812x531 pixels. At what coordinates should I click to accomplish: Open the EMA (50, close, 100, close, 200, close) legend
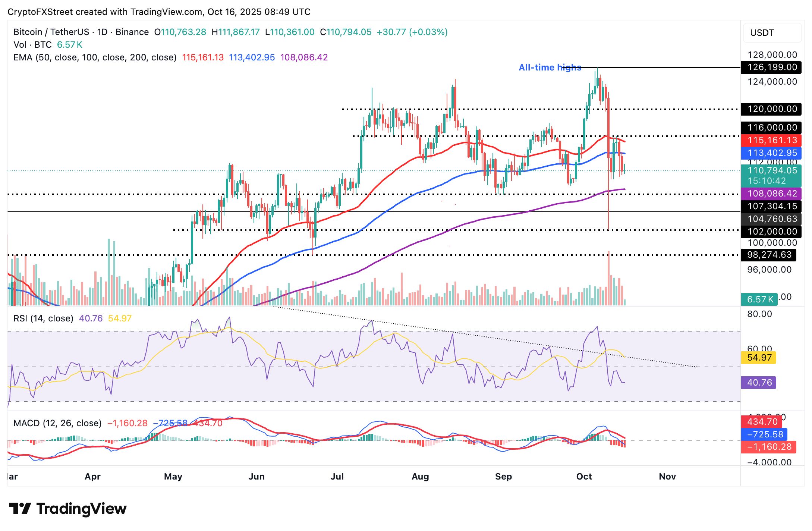tap(95, 57)
